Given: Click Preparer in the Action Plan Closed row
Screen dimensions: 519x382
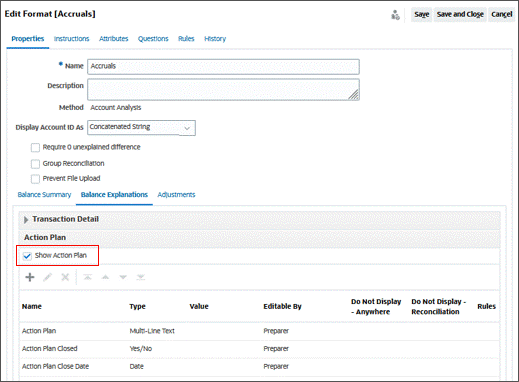Looking at the screenshot, I should [276, 349].
